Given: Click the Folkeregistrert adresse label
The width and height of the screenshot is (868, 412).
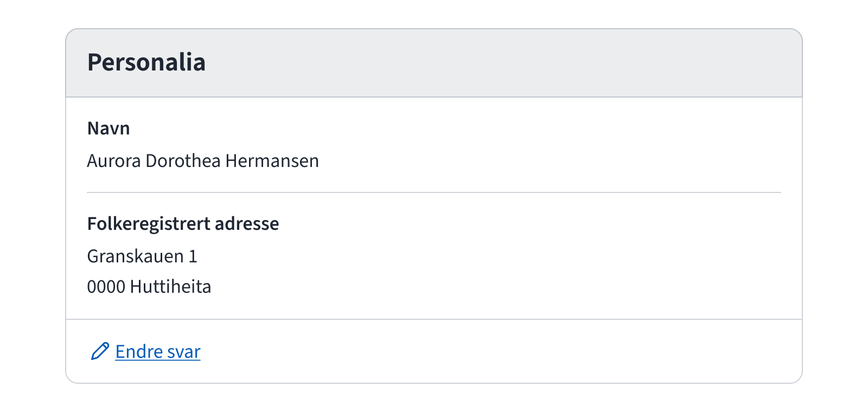Looking at the screenshot, I should [183, 223].
